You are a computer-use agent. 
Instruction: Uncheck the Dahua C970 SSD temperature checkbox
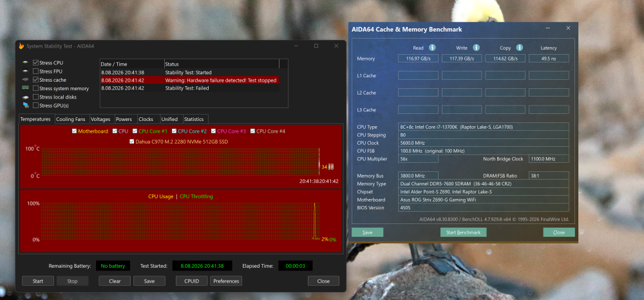coord(131,142)
